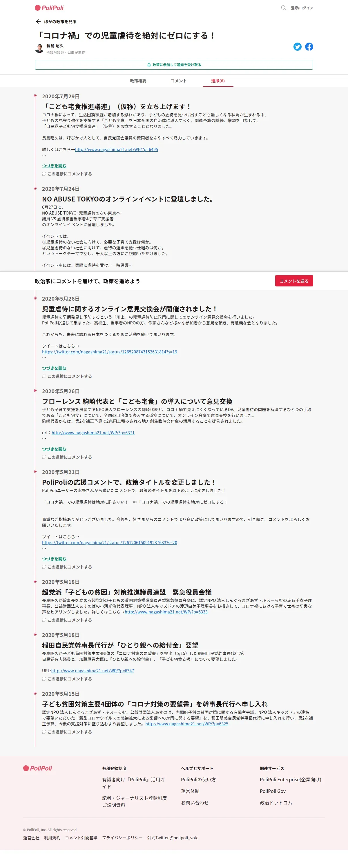Open twitter status link ending 237633?s=20
348x868 pixels.
pos(110,542)
